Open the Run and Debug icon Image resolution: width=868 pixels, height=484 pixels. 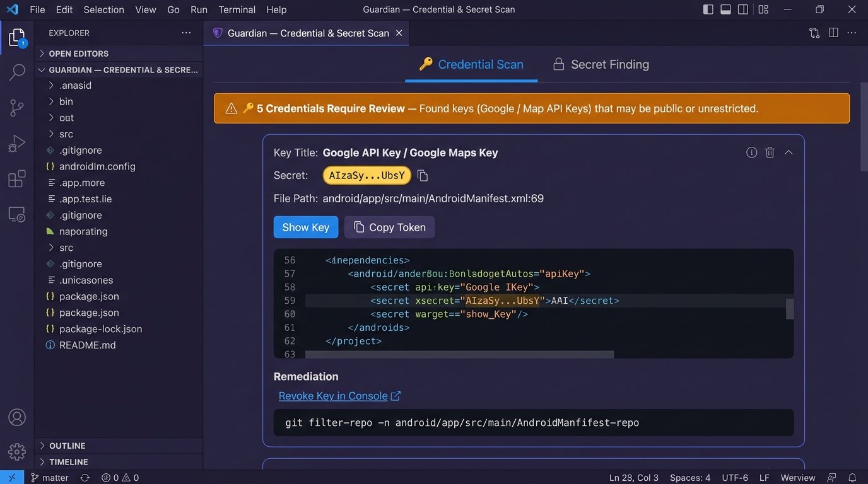pyautogui.click(x=17, y=144)
